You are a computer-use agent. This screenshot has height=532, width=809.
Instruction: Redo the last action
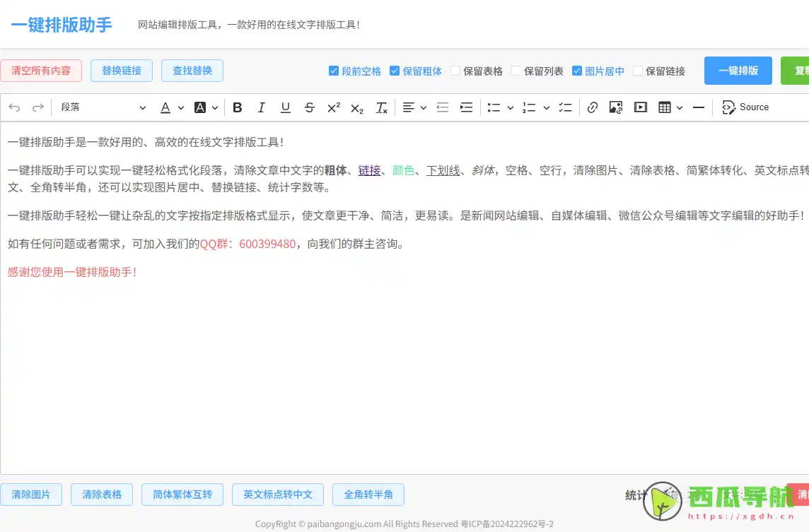[x=38, y=107]
